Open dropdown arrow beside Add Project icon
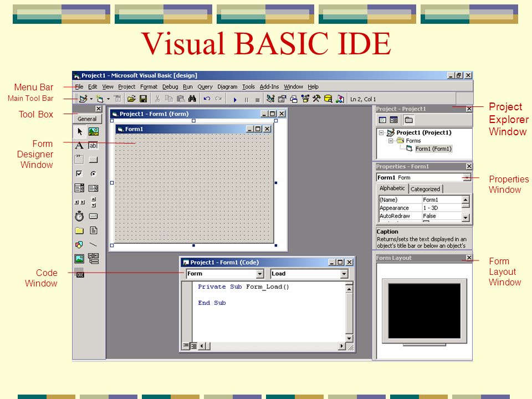Screen dimensions: 532x399 (x=91, y=99)
